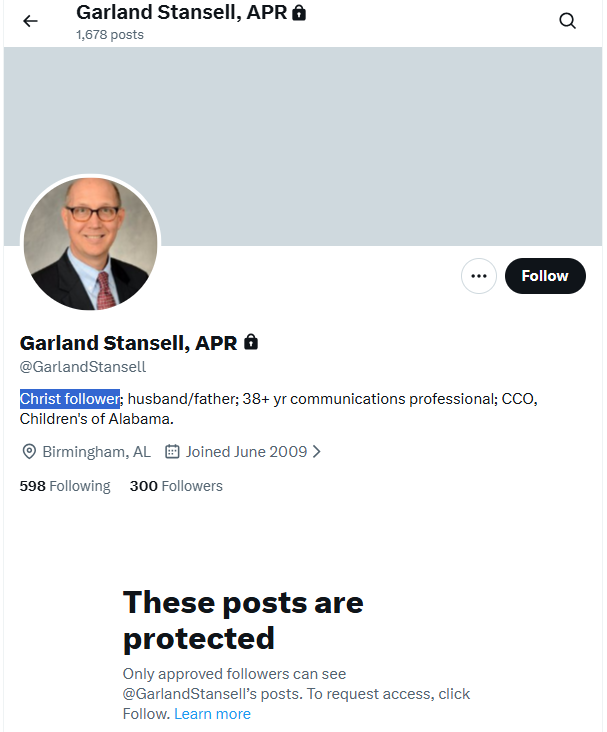Click the "Birmingham, AL" location text
Image resolution: width=607 pixels, height=732 pixels.
(x=96, y=452)
